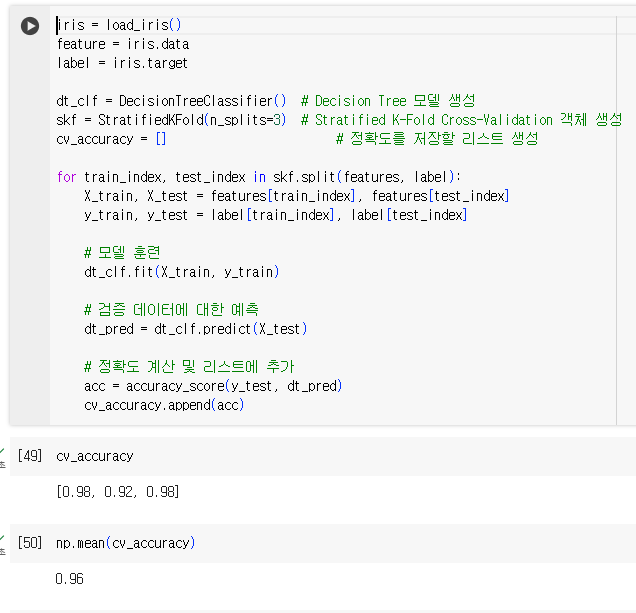Click the 'acc = accuracy_score' line
The image size is (636, 613).
tap(213, 386)
